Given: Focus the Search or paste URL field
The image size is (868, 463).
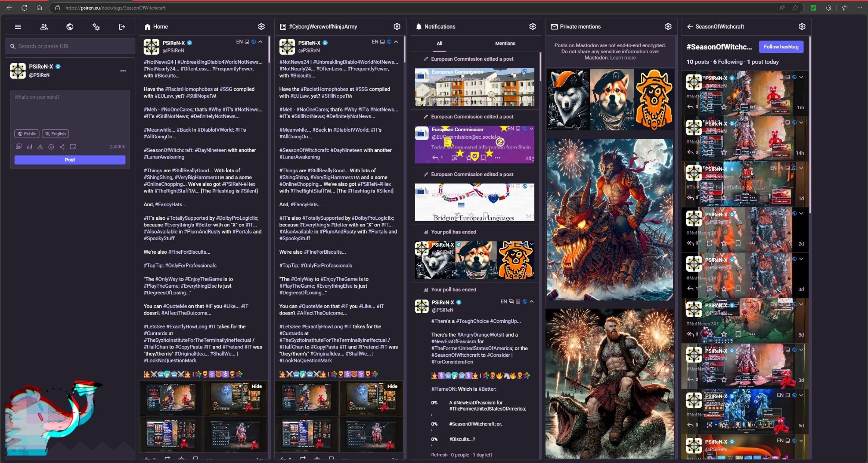Looking at the screenshot, I should point(70,46).
